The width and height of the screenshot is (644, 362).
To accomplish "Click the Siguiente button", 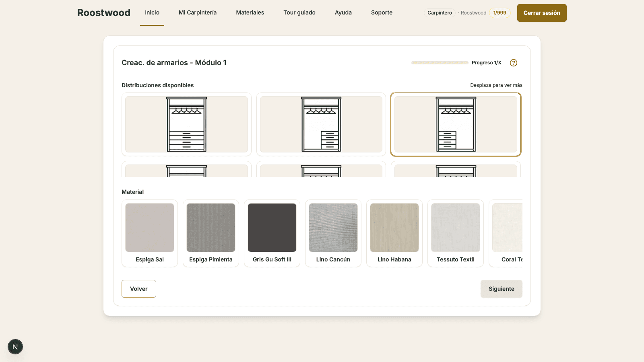I will pos(502,289).
